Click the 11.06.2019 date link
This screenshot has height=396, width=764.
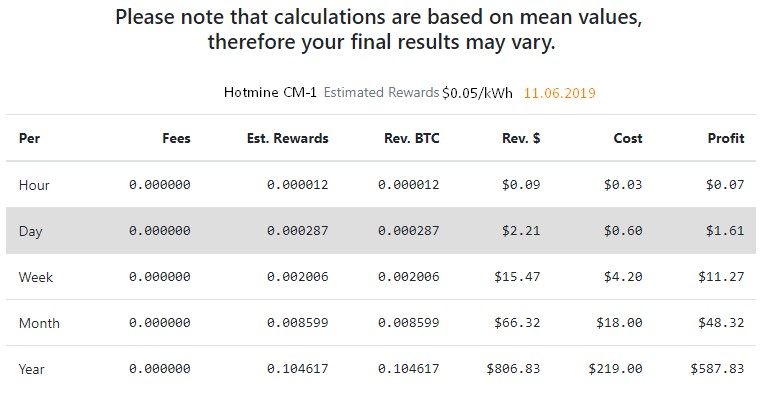coord(559,93)
